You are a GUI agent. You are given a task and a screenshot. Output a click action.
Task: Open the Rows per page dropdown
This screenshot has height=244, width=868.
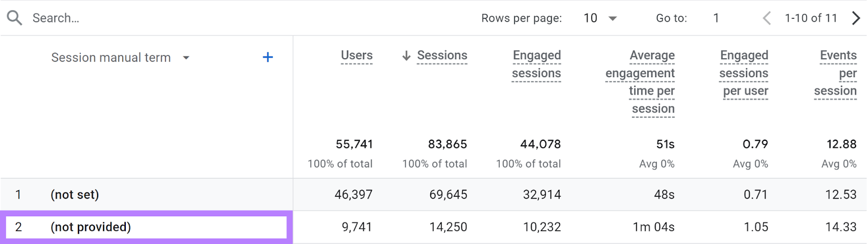tap(601, 18)
